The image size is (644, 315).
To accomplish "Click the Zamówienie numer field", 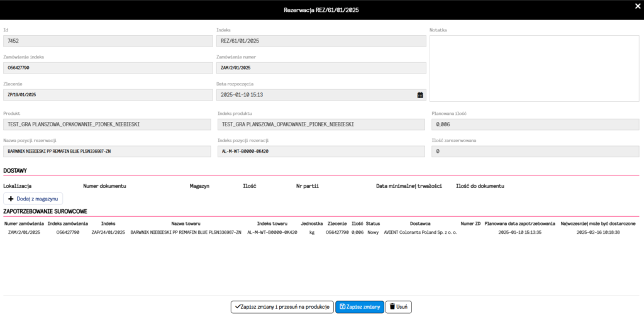I will (320, 68).
